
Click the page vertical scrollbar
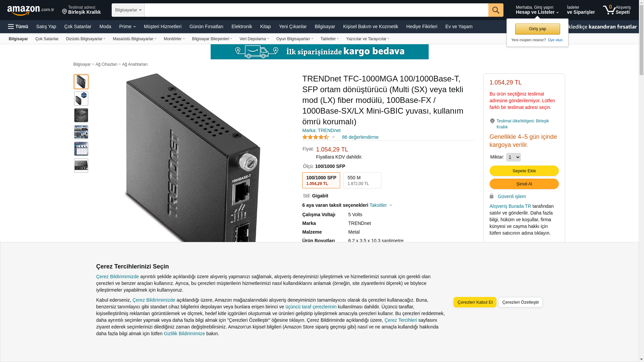coord(641,181)
